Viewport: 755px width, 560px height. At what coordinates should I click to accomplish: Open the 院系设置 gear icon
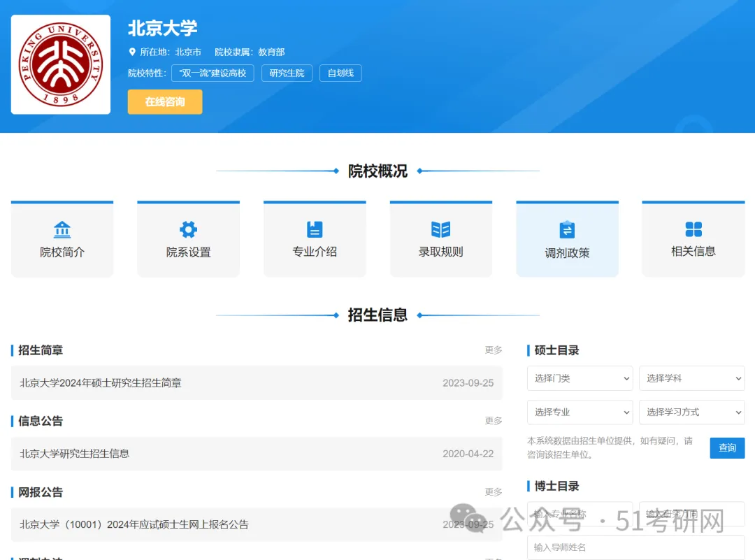click(x=188, y=230)
